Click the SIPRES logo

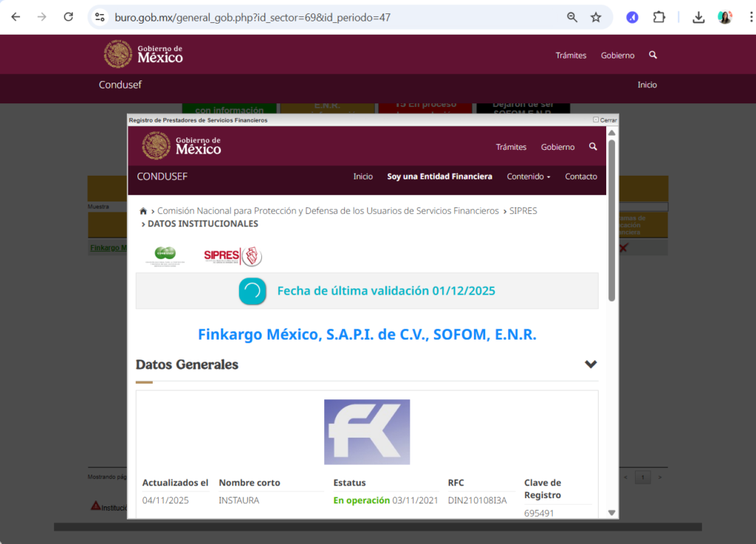click(x=233, y=256)
